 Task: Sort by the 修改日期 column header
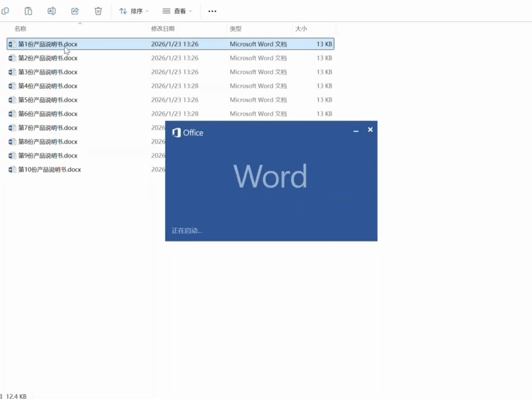pyautogui.click(x=163, y=29)
